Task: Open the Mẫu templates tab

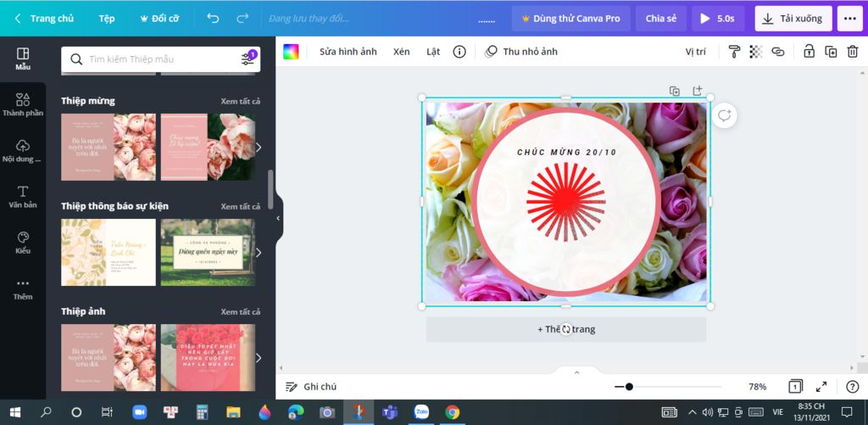Action: 23,59
